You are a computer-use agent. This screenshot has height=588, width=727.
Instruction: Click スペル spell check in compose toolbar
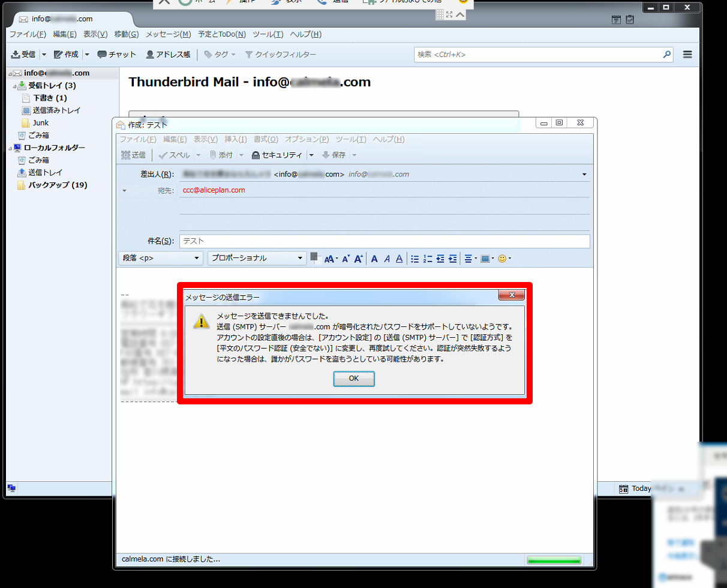[174, 155]
